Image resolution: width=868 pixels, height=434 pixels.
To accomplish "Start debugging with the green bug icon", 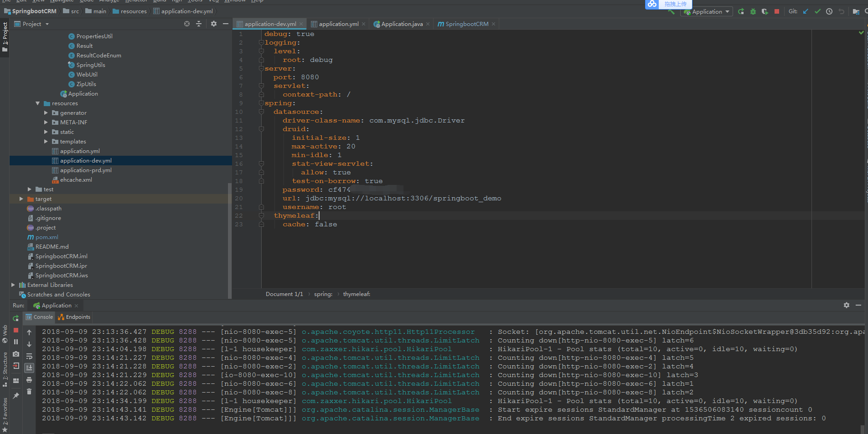I will coord(753,12).
